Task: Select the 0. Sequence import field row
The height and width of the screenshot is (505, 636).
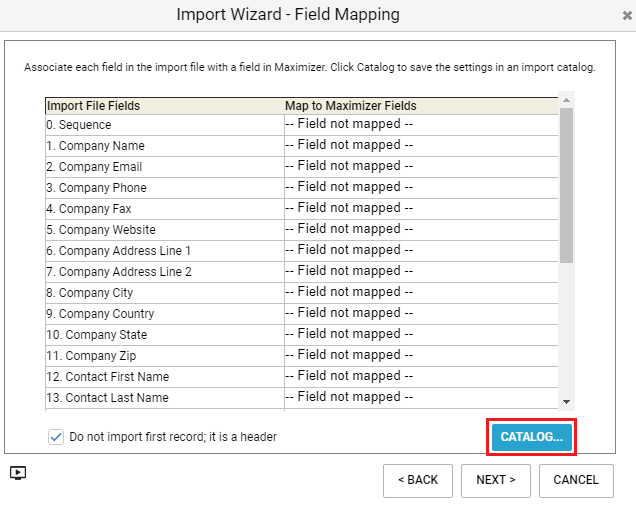Action: point(165,125)
